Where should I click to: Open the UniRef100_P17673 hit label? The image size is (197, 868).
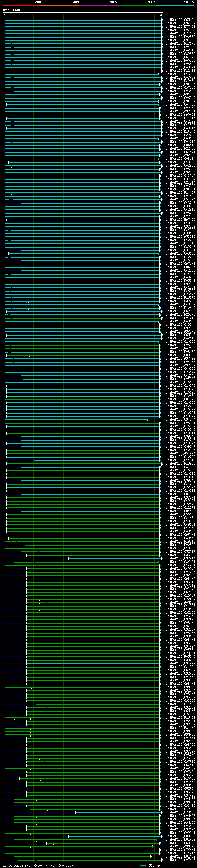pyautogui.click(x=180, y=43)
